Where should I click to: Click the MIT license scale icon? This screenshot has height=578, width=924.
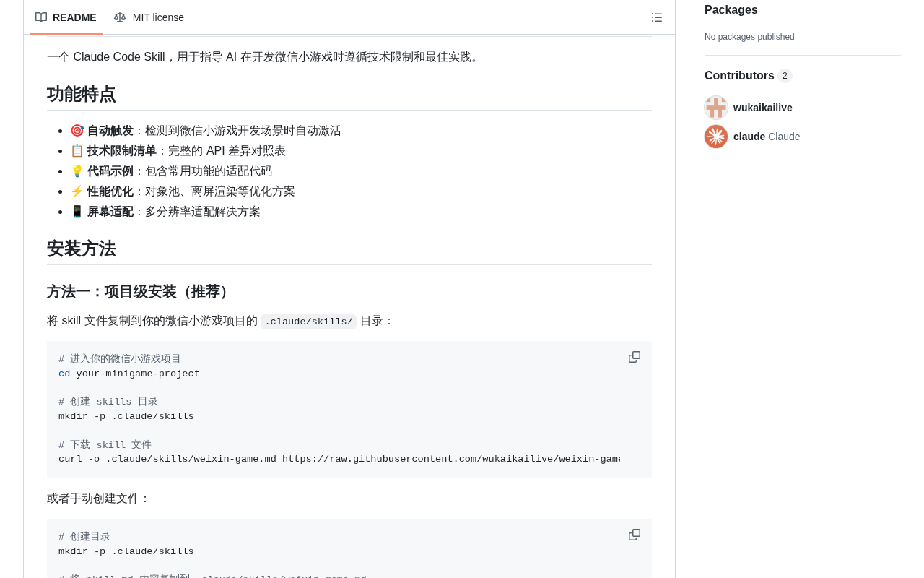coord(120,17)
